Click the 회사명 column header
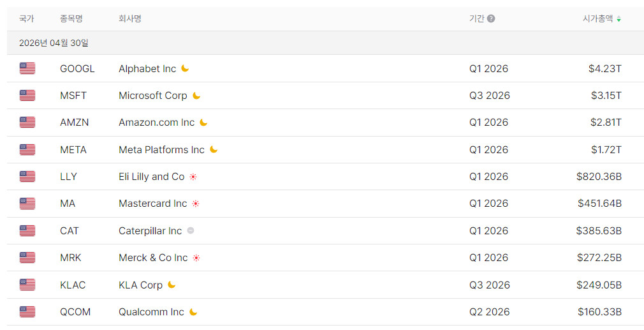 click(x=130, y=19)
